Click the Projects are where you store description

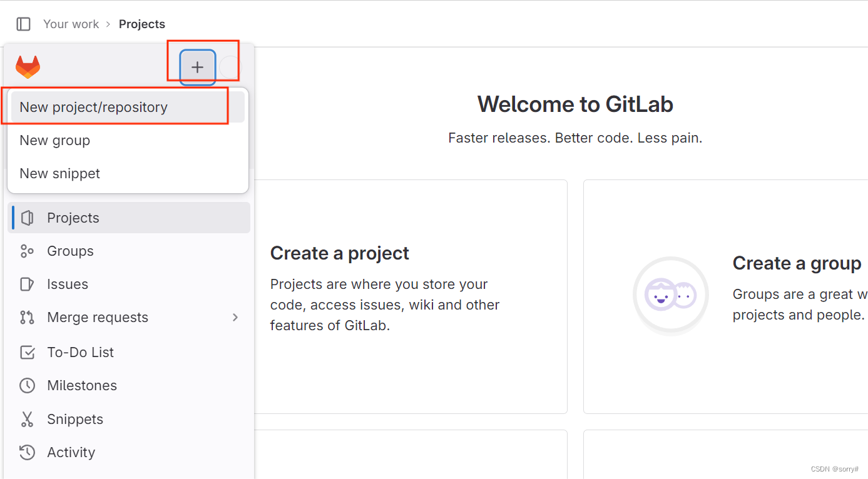point(385,305)
